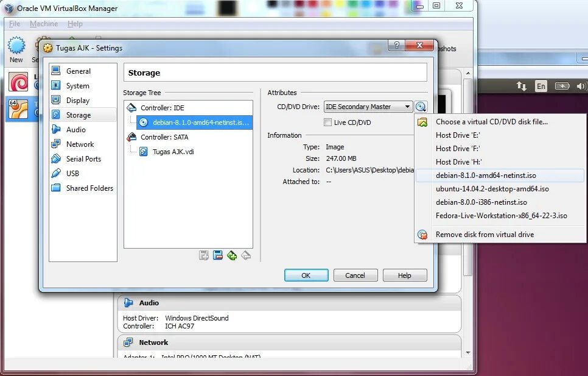Open General settings category
Screen dimensions: 588x376
click(x=83, y=71)
